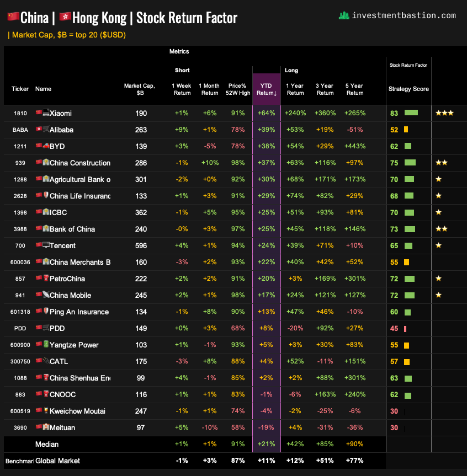This screenshot has width=467, height=476.
Task: Click the Metrics group header
Action: click(179, 51)
